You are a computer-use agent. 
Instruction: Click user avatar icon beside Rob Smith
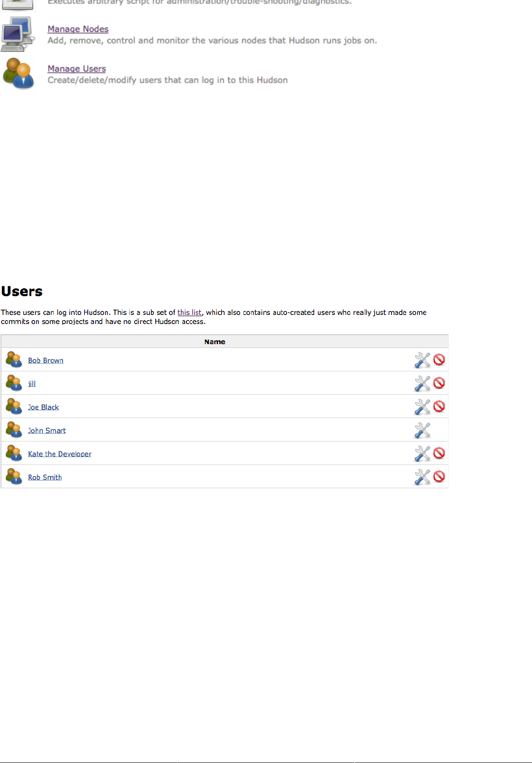14,477
